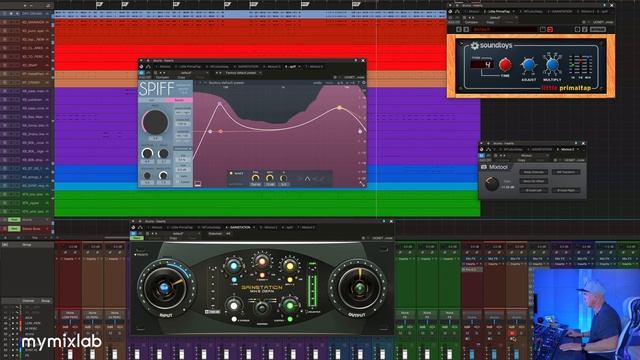Expand the arrow beside the spiff tab
The width and height of the screenshot is (640, 360).
pos(299,67)
